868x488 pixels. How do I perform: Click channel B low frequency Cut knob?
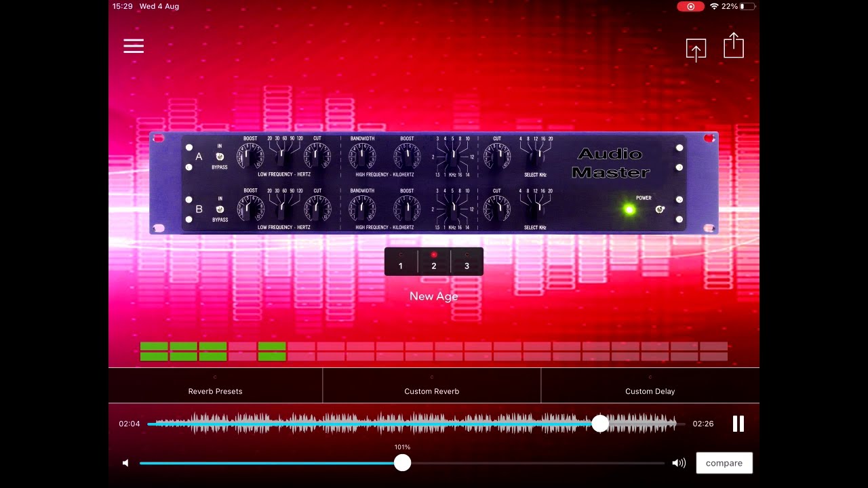pyautogui.click(x=317, y=209)
